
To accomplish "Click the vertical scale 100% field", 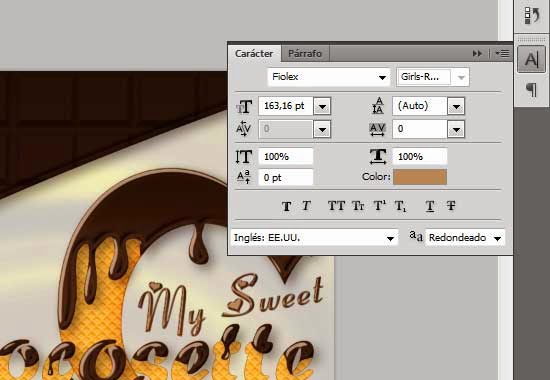I will tap(286, 156).
